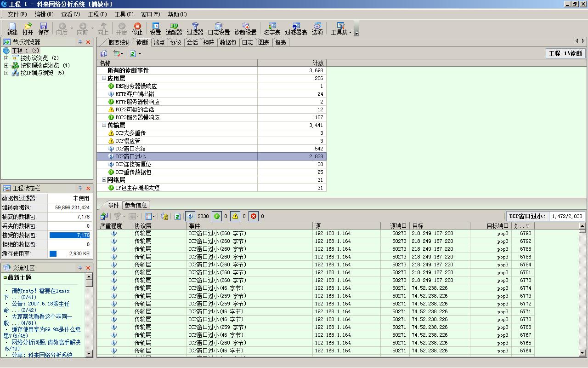Open the 名字表 name table
Viewport: 588px width, 368px height.
tap(272, 29)
